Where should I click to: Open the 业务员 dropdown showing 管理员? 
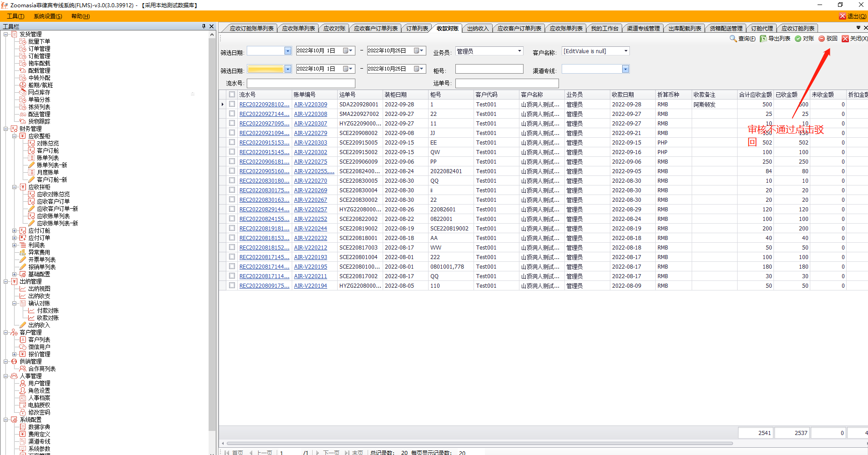519,51
